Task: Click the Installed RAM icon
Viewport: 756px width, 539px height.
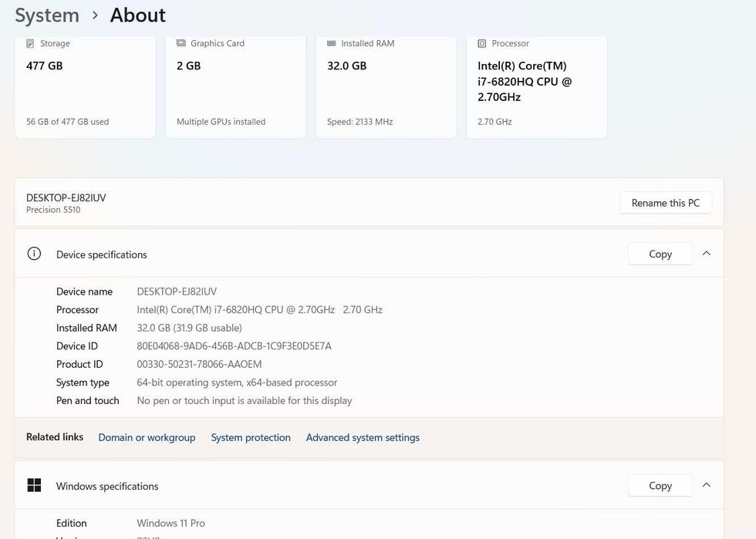Action: [x=331, y=43]
